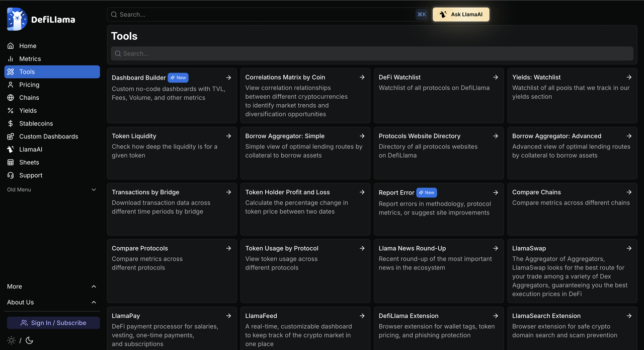Click the Ask LlamaAI button
Screen dimensions: 644x350
click(x=461, y=15)
